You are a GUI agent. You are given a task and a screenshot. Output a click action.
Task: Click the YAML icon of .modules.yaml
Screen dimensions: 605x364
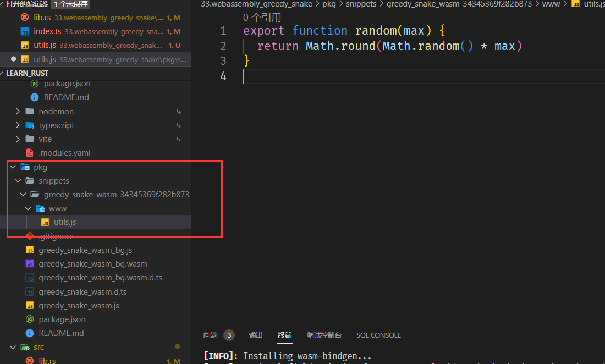[30, 153]
